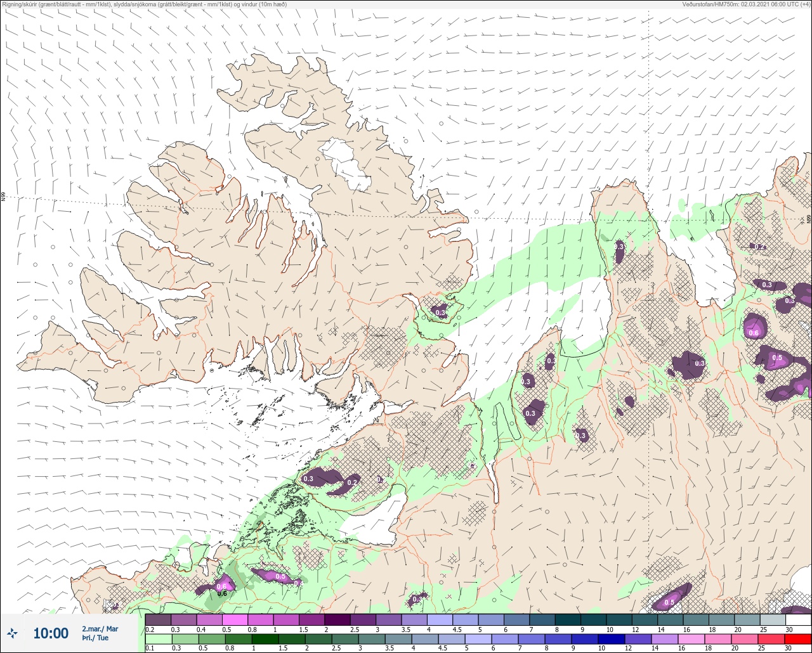
Task: Click the lower legend '0.1' scale label
Action: point(150,648)
